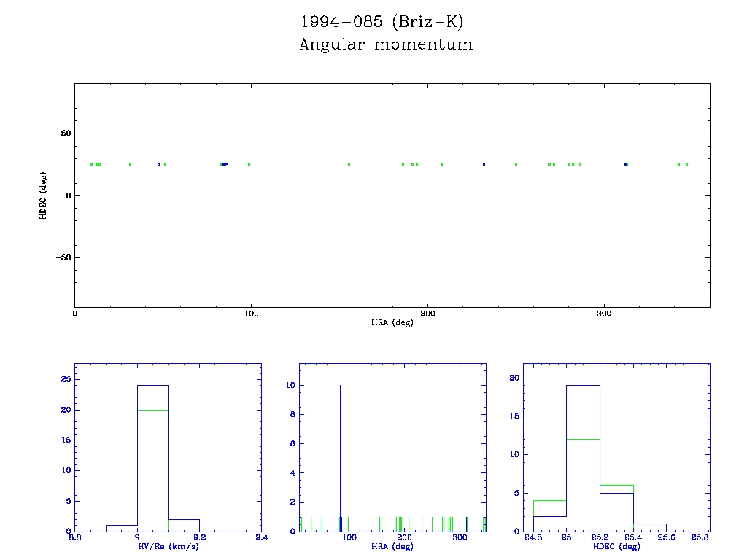Click the "300" tick label on scatter x-axis
Image resolution: width=747 pixels, height=560 pixels.
point(604,314)
